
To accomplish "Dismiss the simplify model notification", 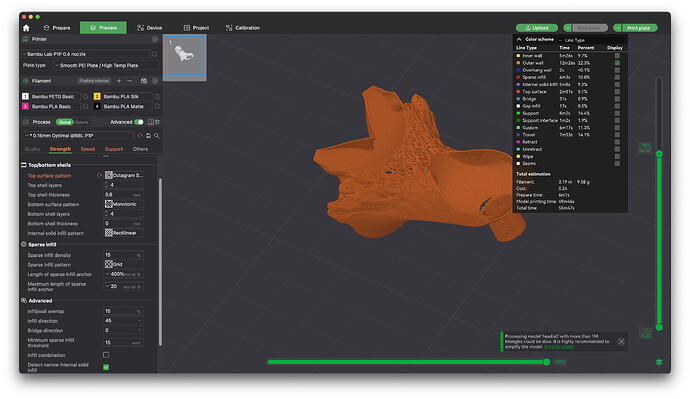I will coord(621,342).
